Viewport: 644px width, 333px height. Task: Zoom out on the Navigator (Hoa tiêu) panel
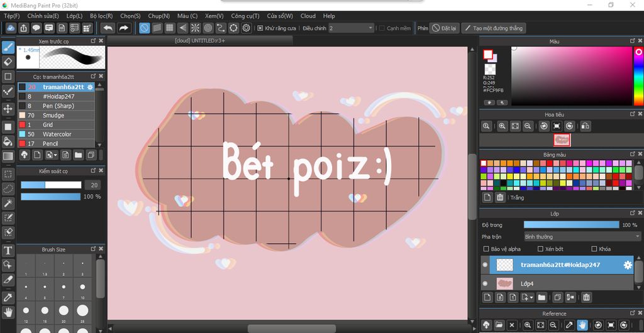click(528, 126)
